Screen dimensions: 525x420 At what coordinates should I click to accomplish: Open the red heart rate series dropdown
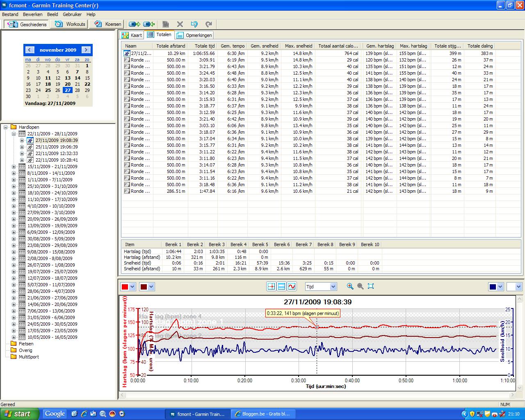[x=132, y=287]
